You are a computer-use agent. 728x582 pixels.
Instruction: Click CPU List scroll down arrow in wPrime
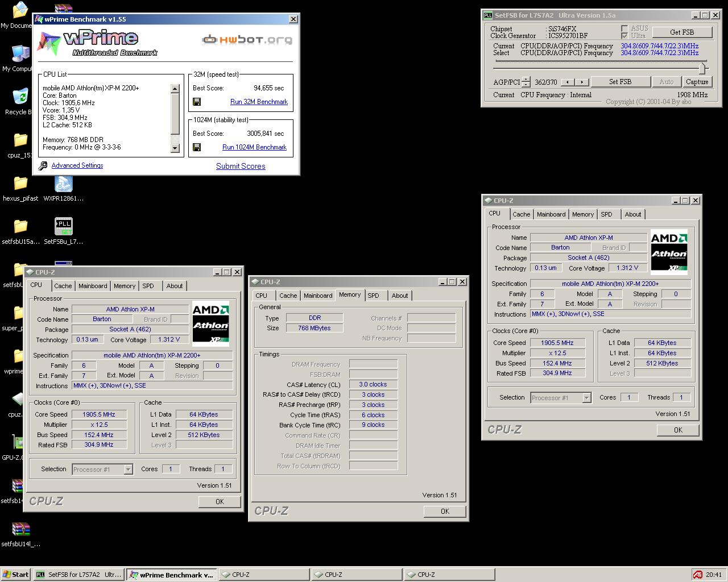coord(175,148)
